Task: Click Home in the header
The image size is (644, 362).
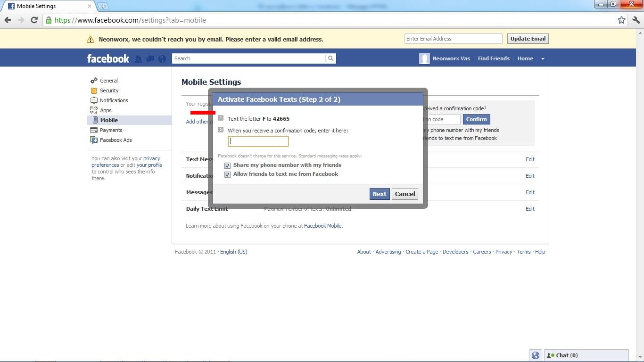Action: click(x=525, y=58)
